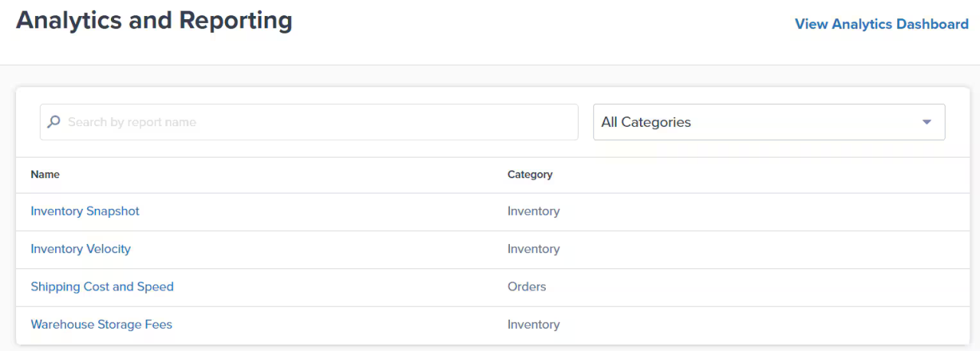Open the Inventory Velocity report
This screenshot has width=980, height=351.
click(x=80, y=249)
